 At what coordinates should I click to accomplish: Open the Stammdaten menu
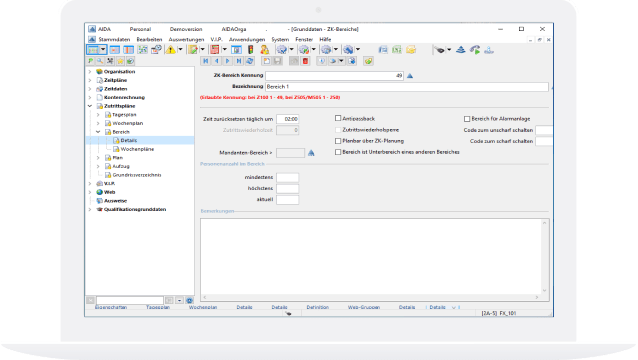point(114,39)
